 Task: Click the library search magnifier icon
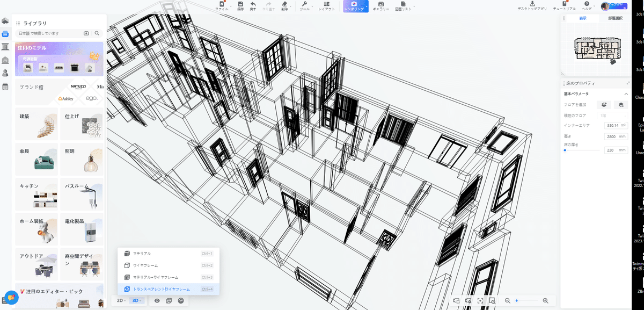point(97,33)
